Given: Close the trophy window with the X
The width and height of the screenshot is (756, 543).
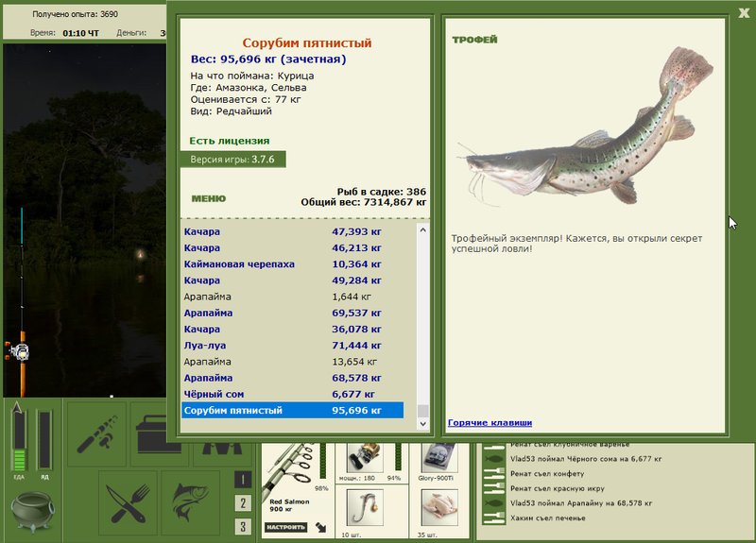Looking at the screenshot, I should point(744,13).
